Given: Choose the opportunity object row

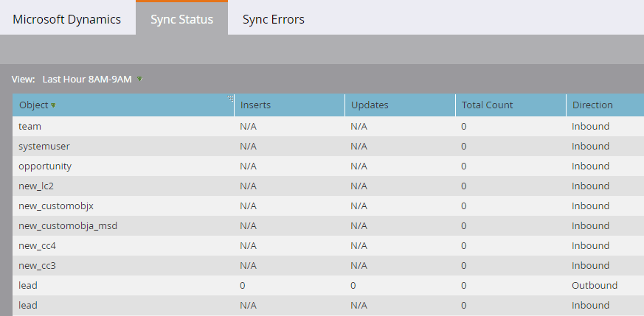Looking at the screenshot, I should coord(45,166).
